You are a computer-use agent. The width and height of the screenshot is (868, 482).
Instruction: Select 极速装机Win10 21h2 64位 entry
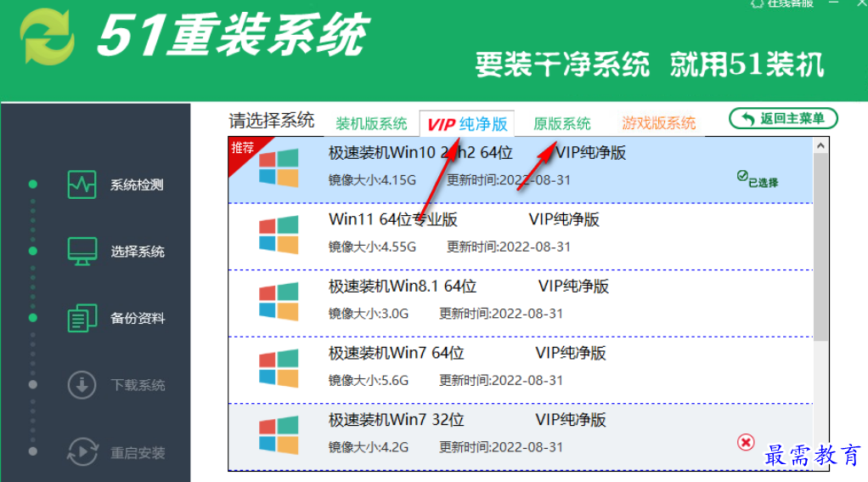[x=521, y=169]
